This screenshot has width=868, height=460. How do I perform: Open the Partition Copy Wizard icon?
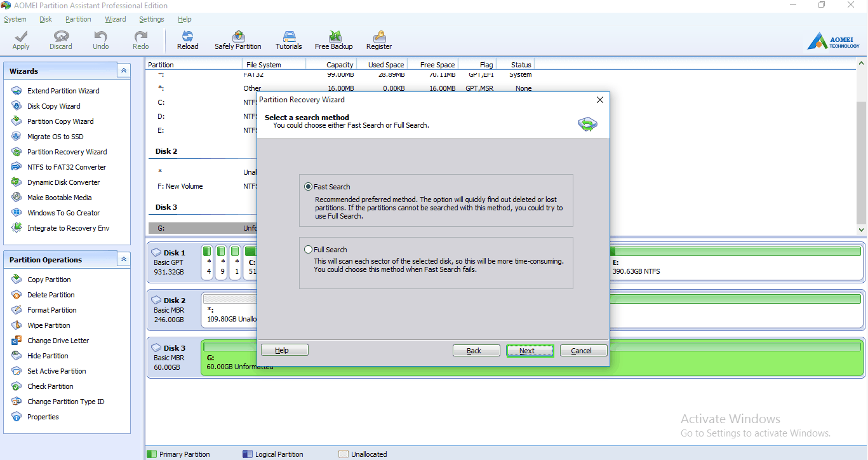click(17, 121)
